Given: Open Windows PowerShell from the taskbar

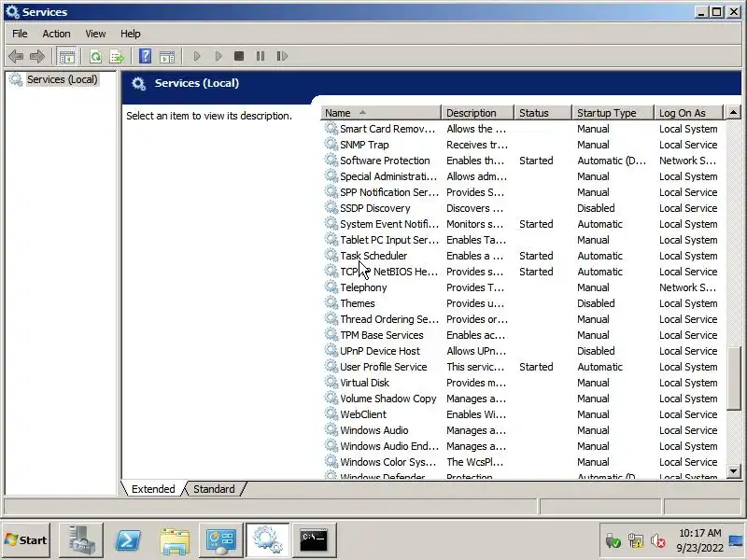Looking at the screenshot, I should click(128, 540).
